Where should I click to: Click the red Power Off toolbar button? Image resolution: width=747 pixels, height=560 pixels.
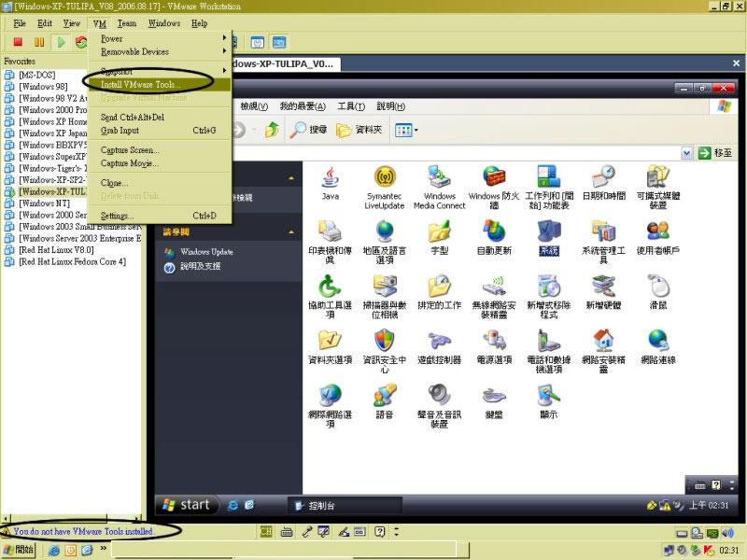pyautogui.click(x=18, y=42)
